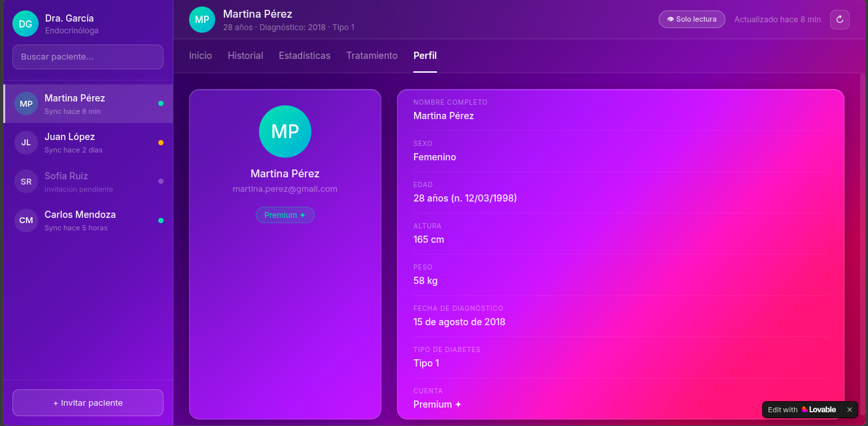Click the Cuenta Premium value
The image size is (868, 426).
coord(438,404)
